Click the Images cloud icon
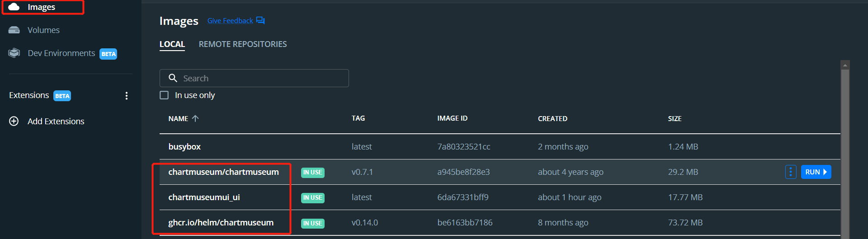Viewport: 868px width, 239px height. coord(14,7)
